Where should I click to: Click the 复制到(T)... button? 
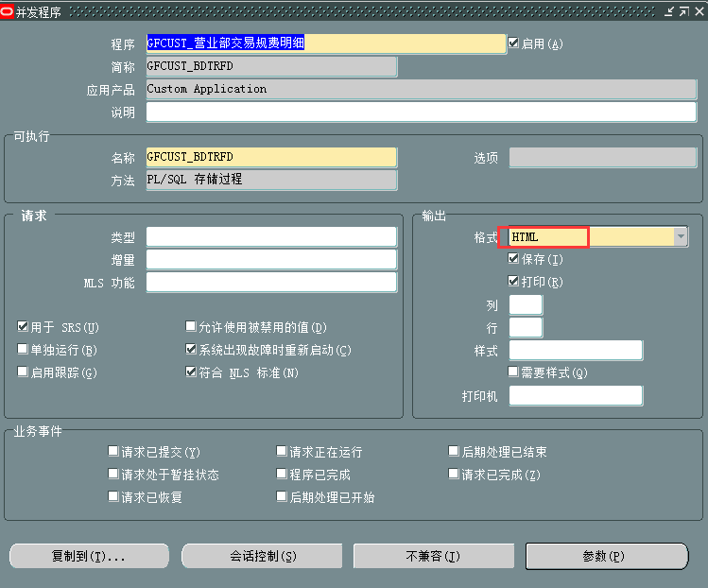[90, 556]
